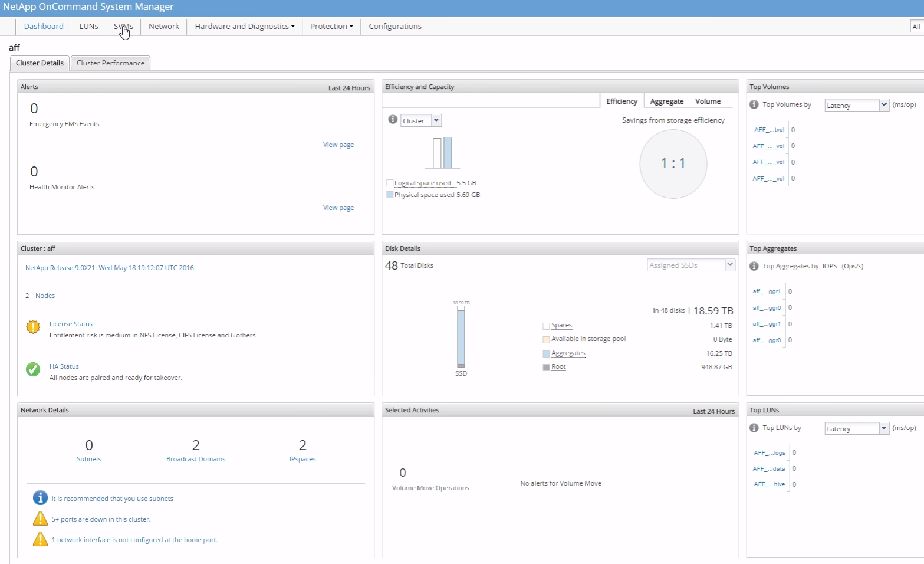Open the Nodes link
The height and width of the screenshot is (564, 924).
click(45, 296)
